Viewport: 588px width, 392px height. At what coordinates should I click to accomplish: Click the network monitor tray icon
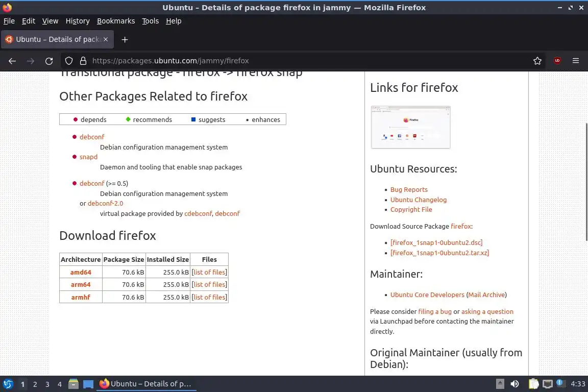click(548, 384)
